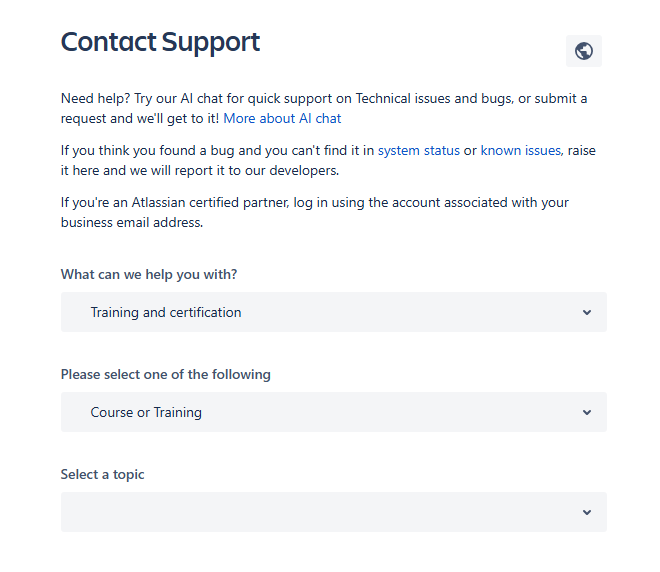660x572 pixels.
Task: Open the known issues link
Action: tap(521, 151)
